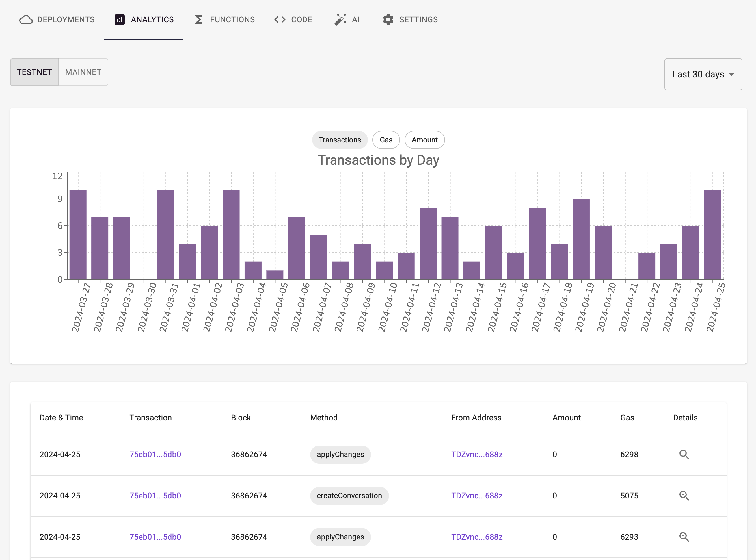Click the Block column header
The width and height of the screenshot is (756, 560).
(241, 418)
